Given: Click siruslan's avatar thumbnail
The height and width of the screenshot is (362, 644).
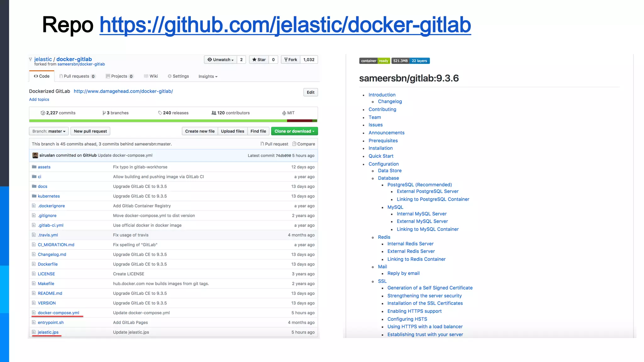Looking at the screenshot, I should [x=35, y=155].
